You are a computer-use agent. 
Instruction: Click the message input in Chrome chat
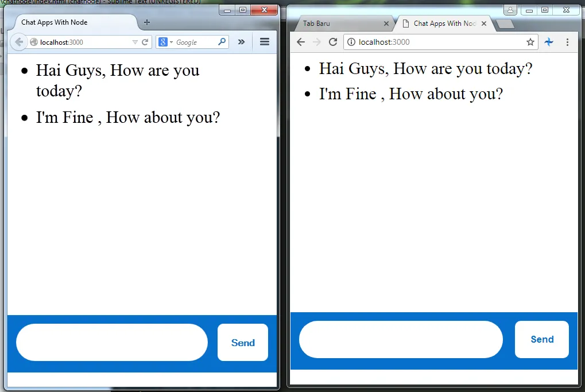pos(401,339)
